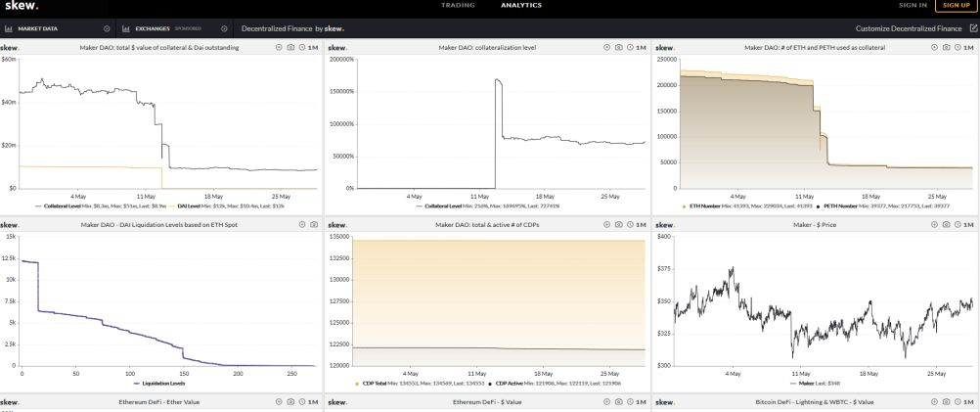Click the title 'Maker - $ Price'

[x=816, y=224]
